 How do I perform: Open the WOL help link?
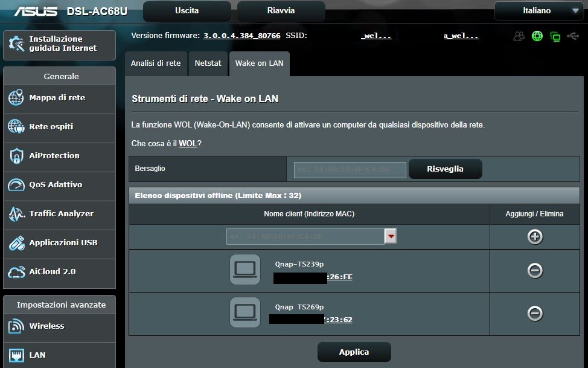pyautogui.click(x=188, y=143)
